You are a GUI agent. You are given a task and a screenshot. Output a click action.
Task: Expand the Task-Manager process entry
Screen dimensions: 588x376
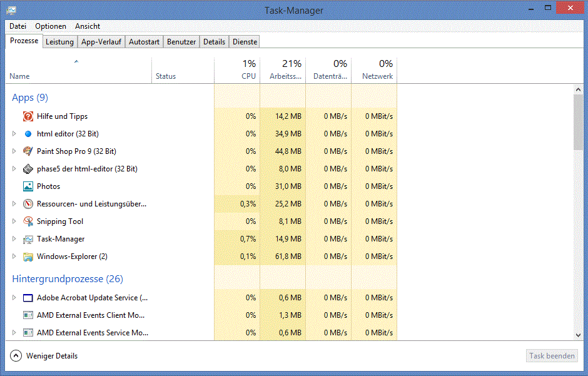14,239
